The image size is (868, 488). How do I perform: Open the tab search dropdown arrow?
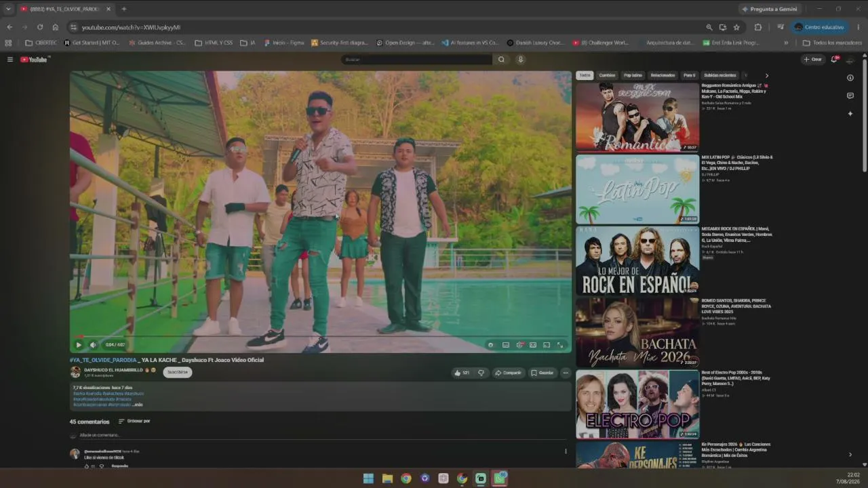(8, 9)
